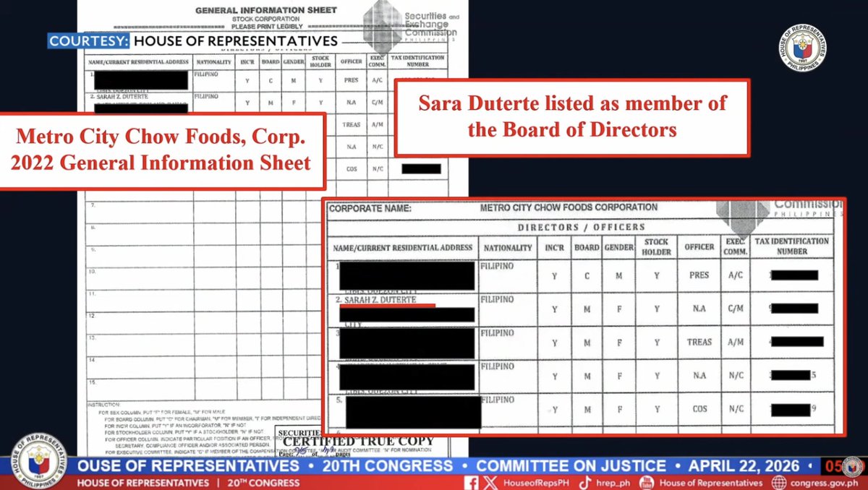
Task: Click 'NAME/CURRENT RESIDENTIAL ADDRESS' header in enlarged table
Action: coord(402,247)
